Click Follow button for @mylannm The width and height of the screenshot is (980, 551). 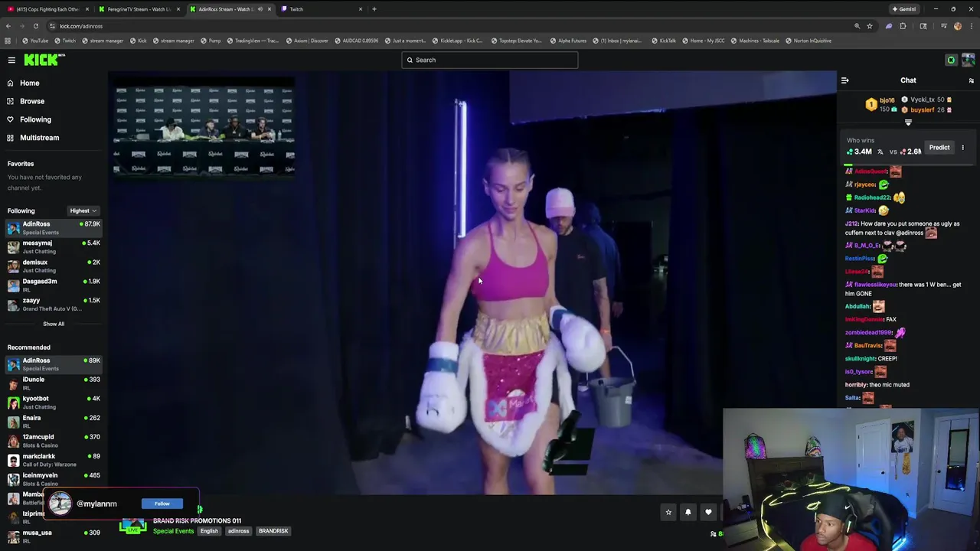click(162, 504)
